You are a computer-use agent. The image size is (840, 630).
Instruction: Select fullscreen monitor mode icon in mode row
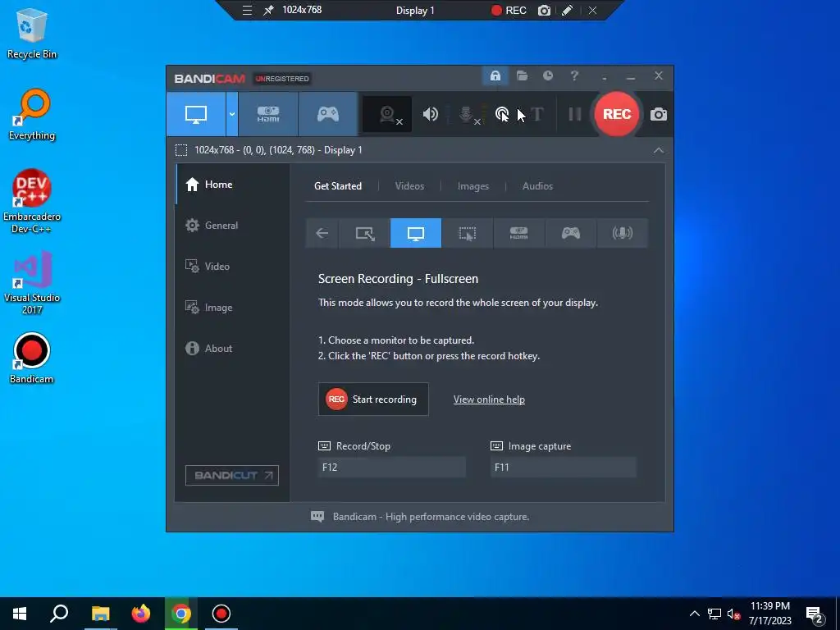click(x=416, y=233)
